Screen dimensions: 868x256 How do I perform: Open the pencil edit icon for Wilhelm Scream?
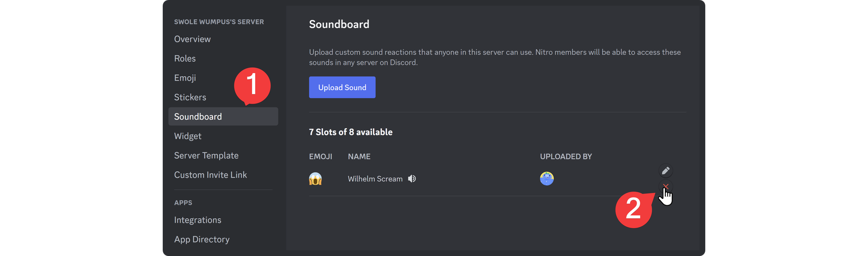(x=665, y=171)
